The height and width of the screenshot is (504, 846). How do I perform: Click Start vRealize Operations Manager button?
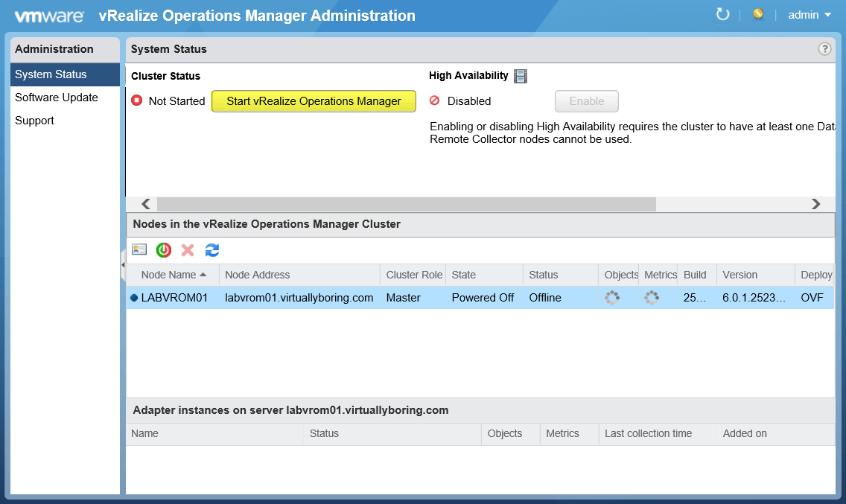(x=314, y=101)
